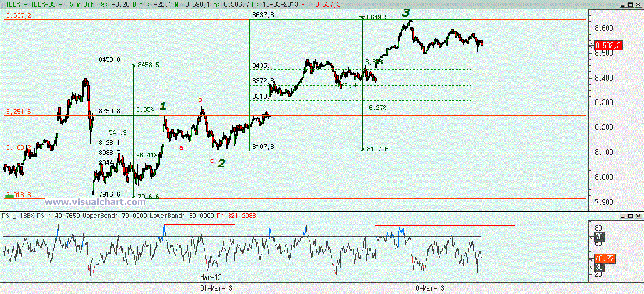The height and width of the screenshot is (294, 644).
Task: Minimize the RSI indicator panel
Action: tap(622, 216)
